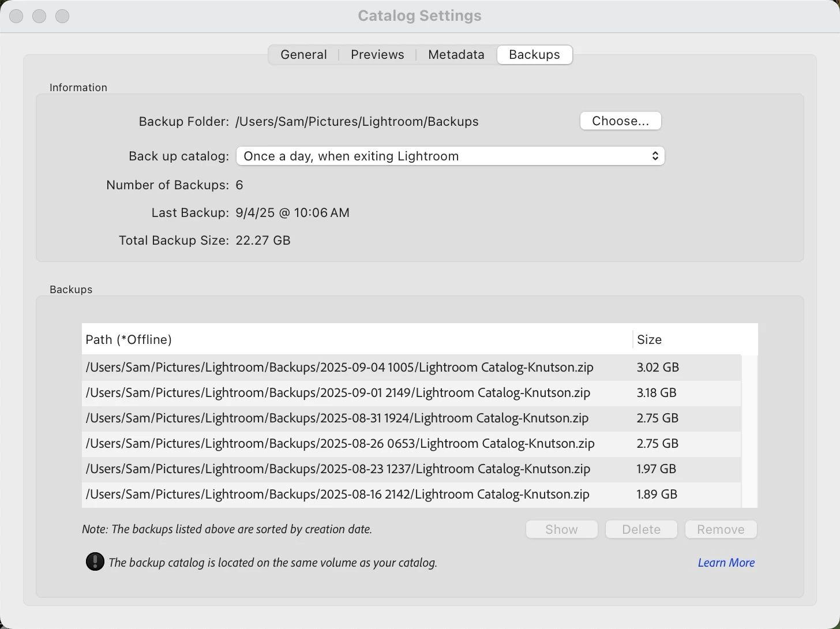Select the 2025-08-23 1237 backup row
840x629 pixels.
(x=411, y=469)
